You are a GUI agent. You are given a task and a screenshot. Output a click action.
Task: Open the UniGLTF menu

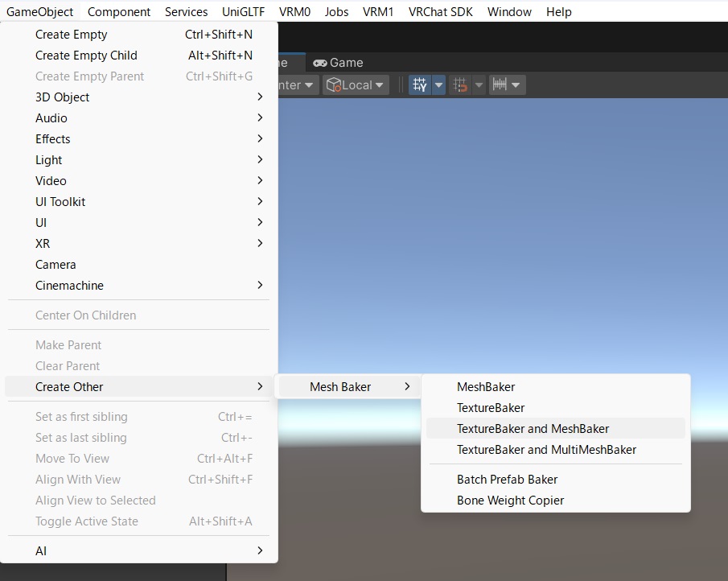pyautogui.click(x=243, y=12)
